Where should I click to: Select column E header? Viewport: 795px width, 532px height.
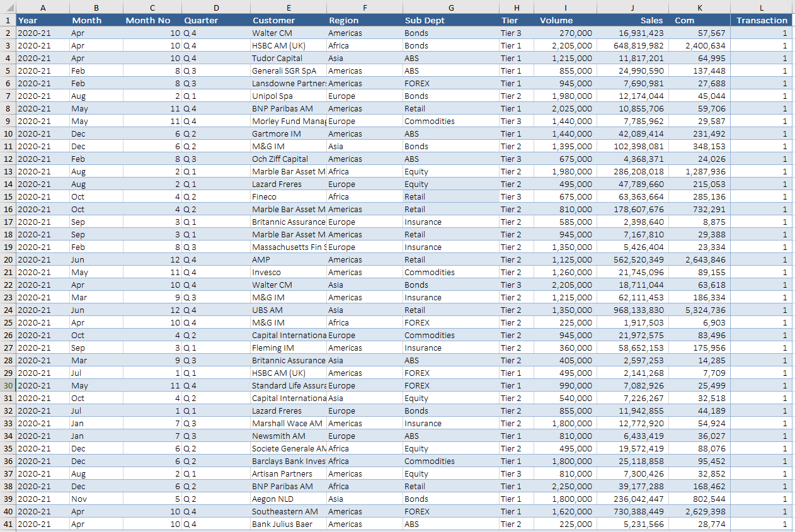(x=288, y=7)
